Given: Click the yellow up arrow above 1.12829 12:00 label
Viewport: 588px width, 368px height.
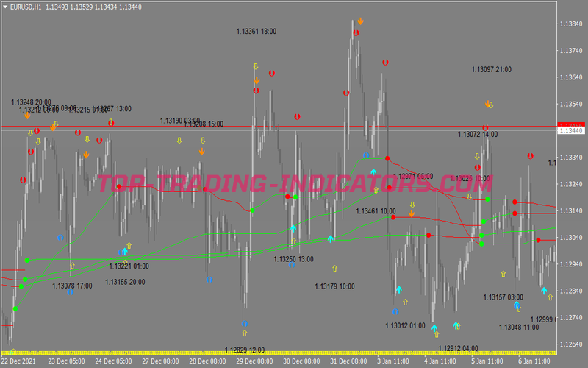Looking at the screenshot, I should [245, 333].
